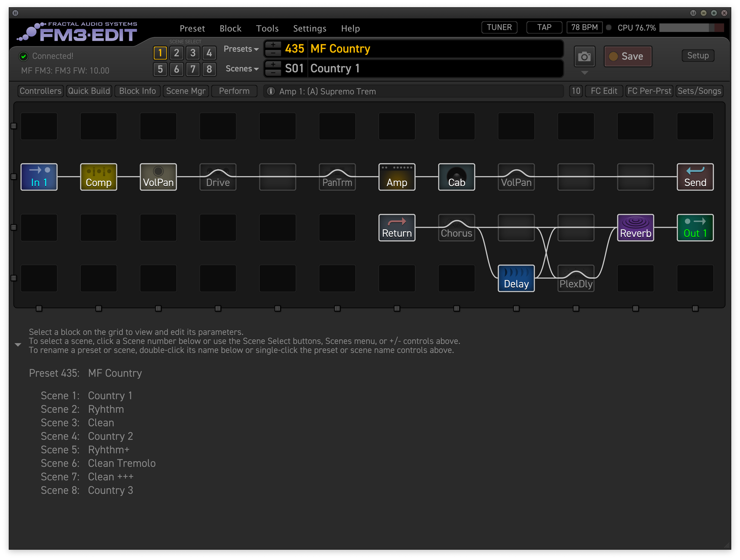Viewport: 740px width, 560px height.
Task: Select the Cab block icon
Action: point(456,177)
